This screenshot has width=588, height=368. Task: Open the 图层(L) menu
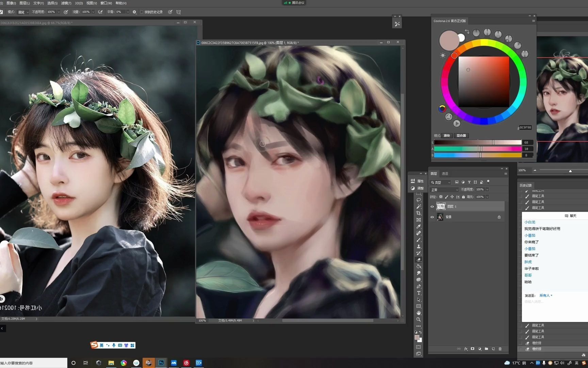pos(24,3)
